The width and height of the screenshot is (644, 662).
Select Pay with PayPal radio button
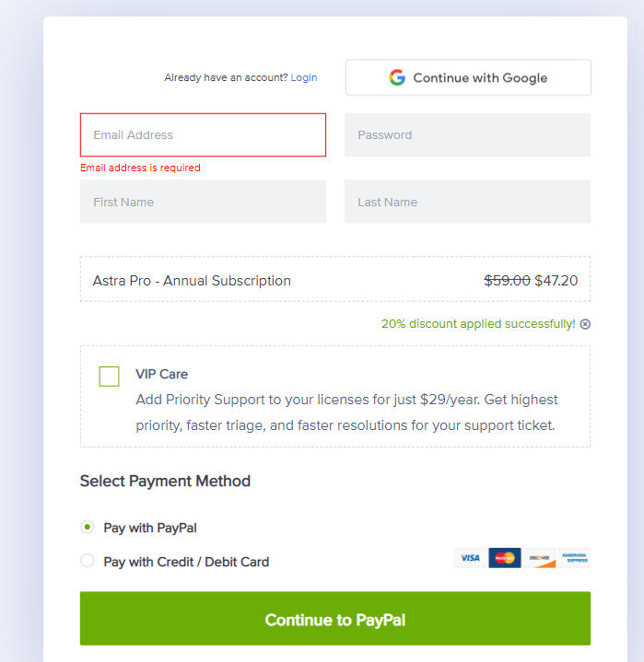pos(88,527)
